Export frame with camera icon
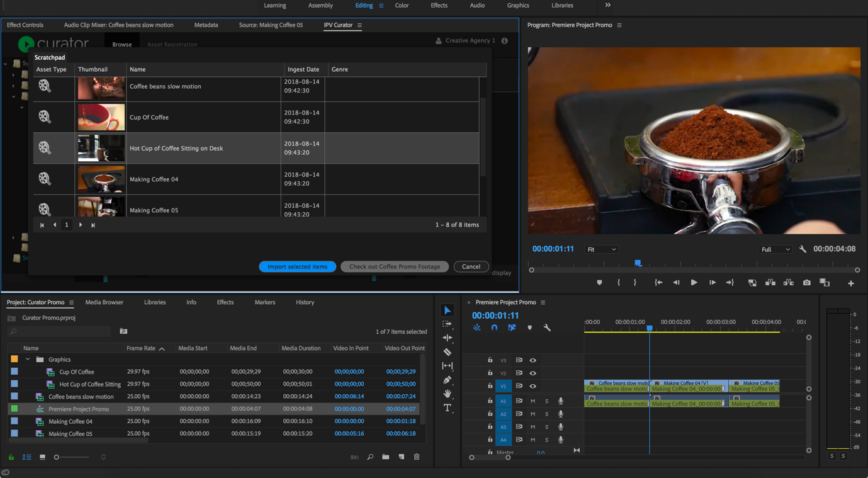 [807, 283]
